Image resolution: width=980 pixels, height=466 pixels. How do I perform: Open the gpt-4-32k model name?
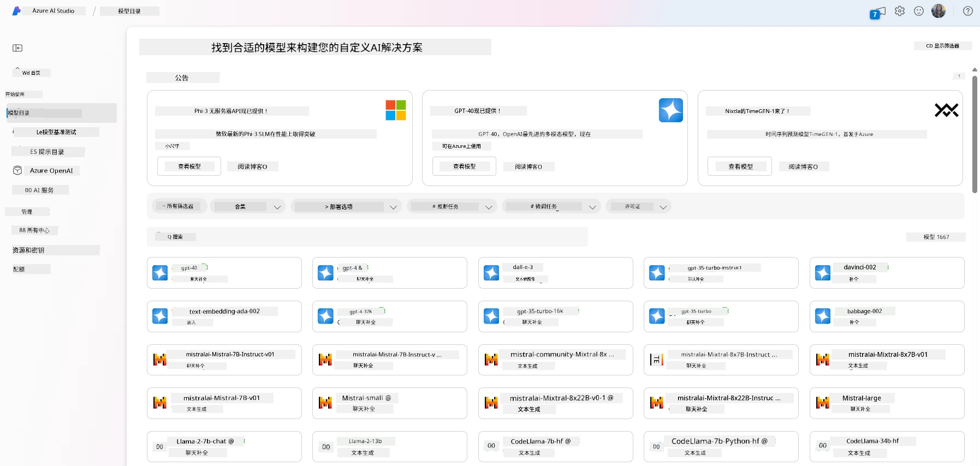tap(361, 312)
